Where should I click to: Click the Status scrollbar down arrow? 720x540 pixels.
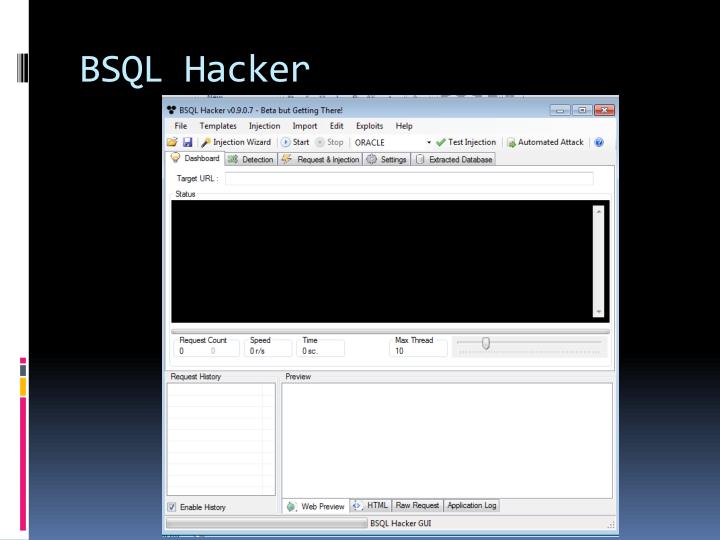pyautogui.click(x=598, y=312)
